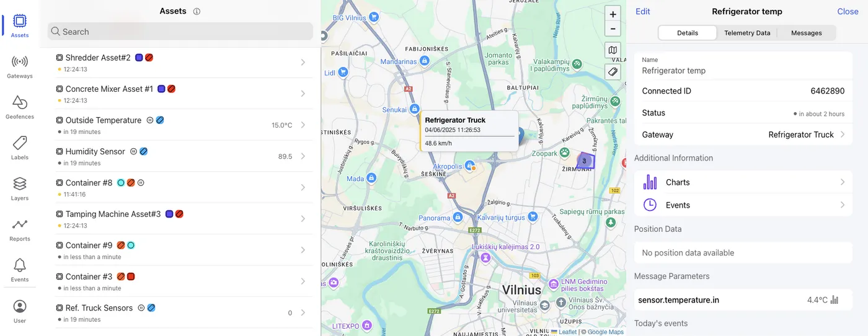Click No position data available text
Screen dimensions: 868x336
[x=688, y=253]
